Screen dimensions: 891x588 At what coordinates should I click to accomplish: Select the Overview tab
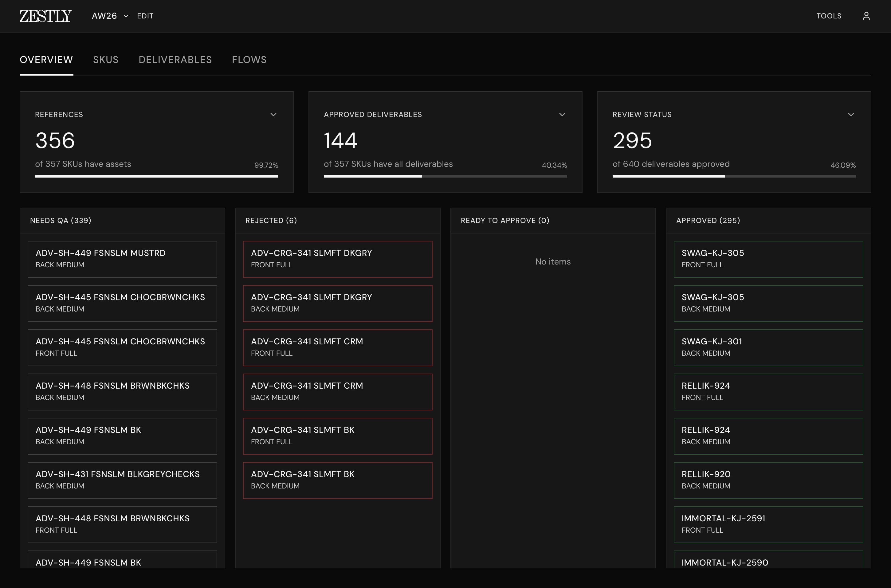(46, 59)
